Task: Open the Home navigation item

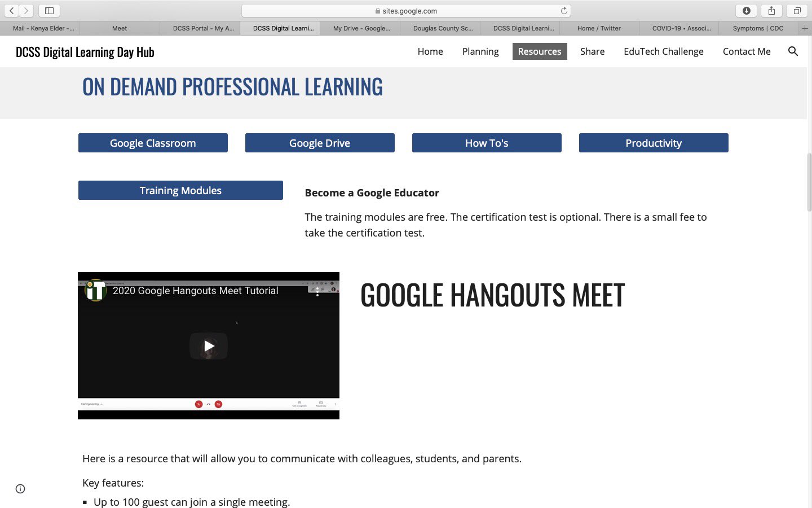Action: [x=430, y=51]
